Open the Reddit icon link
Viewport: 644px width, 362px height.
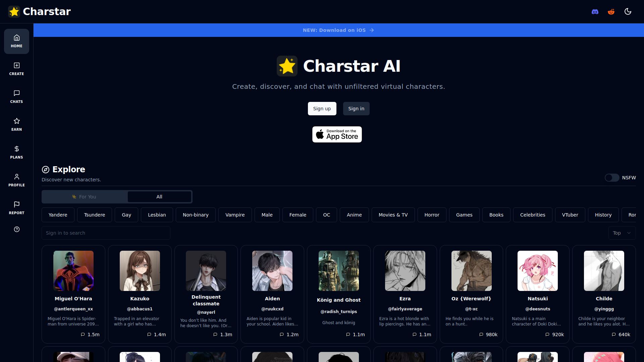pyautogui.click(x=611, y=12)
